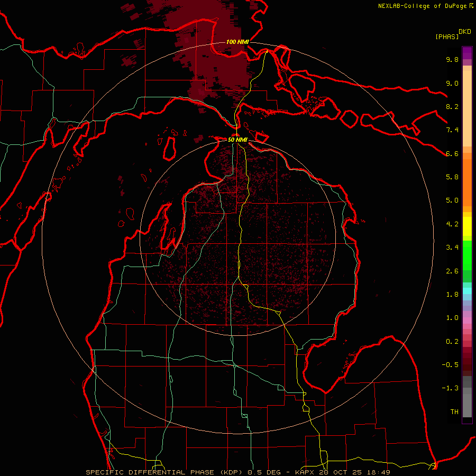This screenshot has height=476, width=476.
Task: Click the gray TH band of the color bar
Action: 467,407
